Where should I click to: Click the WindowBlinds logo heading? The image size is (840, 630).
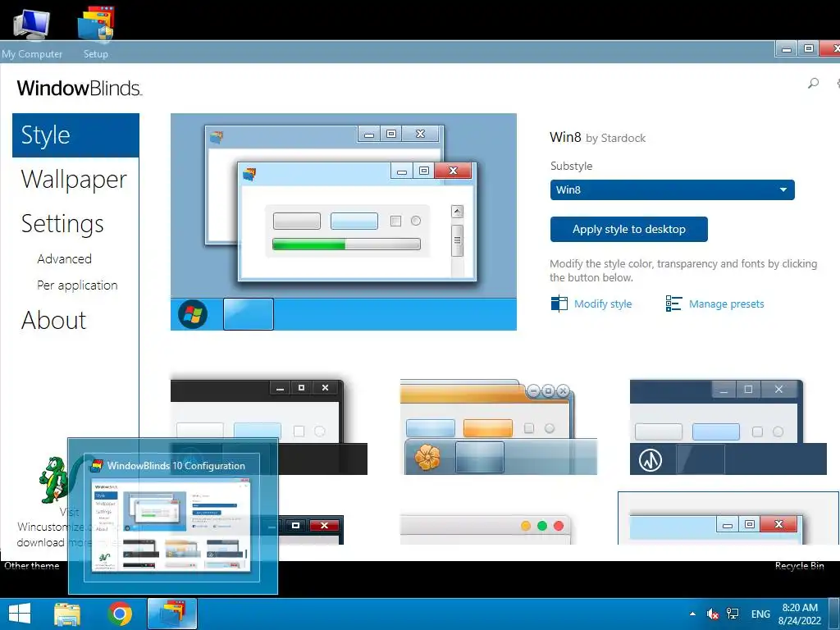pyautogui.click(x=80, y=88)
